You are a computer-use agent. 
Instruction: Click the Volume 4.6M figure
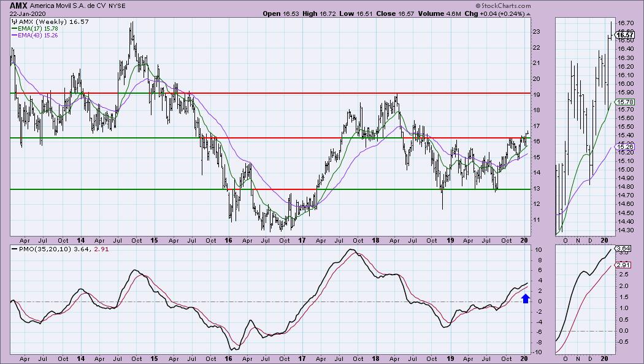(440, 13)
